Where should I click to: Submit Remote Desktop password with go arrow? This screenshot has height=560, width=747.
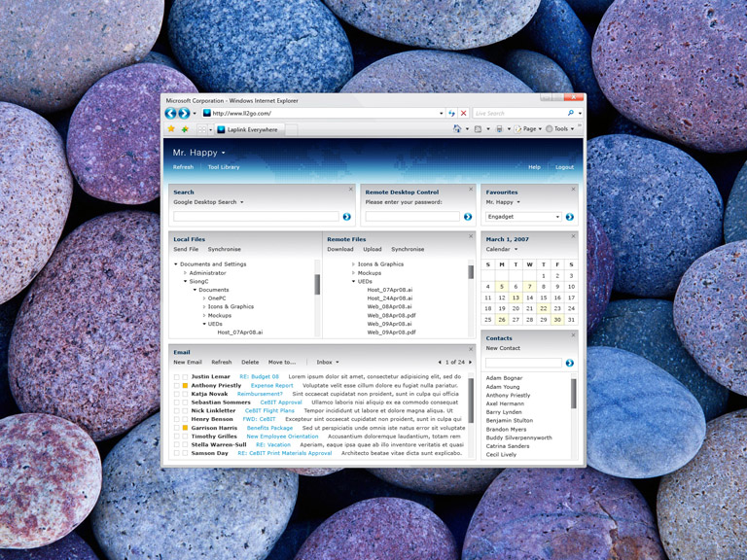(x=468, y=217)
